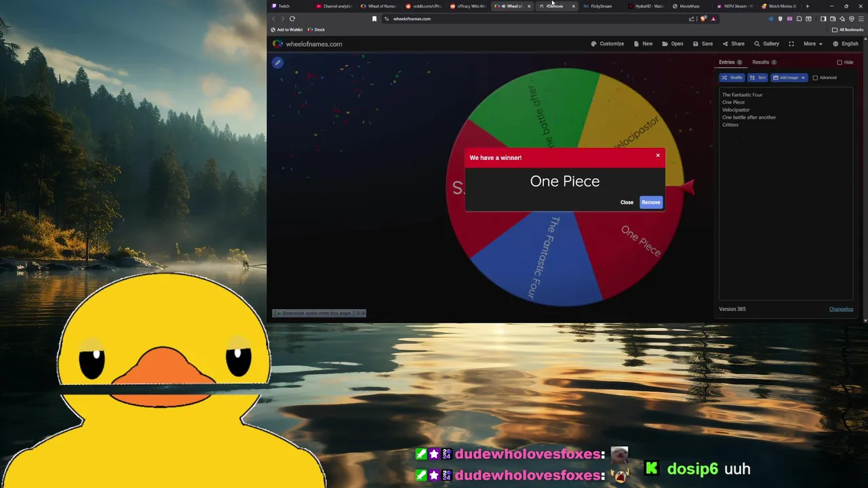Viewport: 868px width, 488px height.
Task: Reload the browser page
Action: click(x=292, y=19)
